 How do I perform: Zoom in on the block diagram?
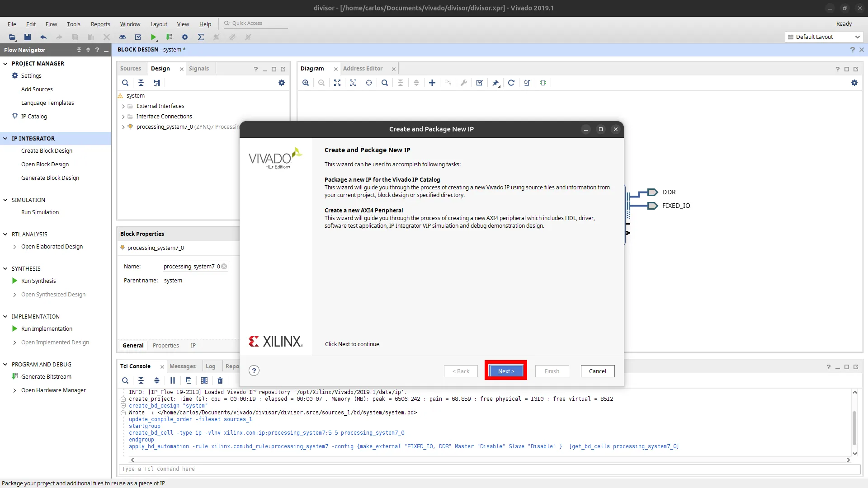pos(306,83)
